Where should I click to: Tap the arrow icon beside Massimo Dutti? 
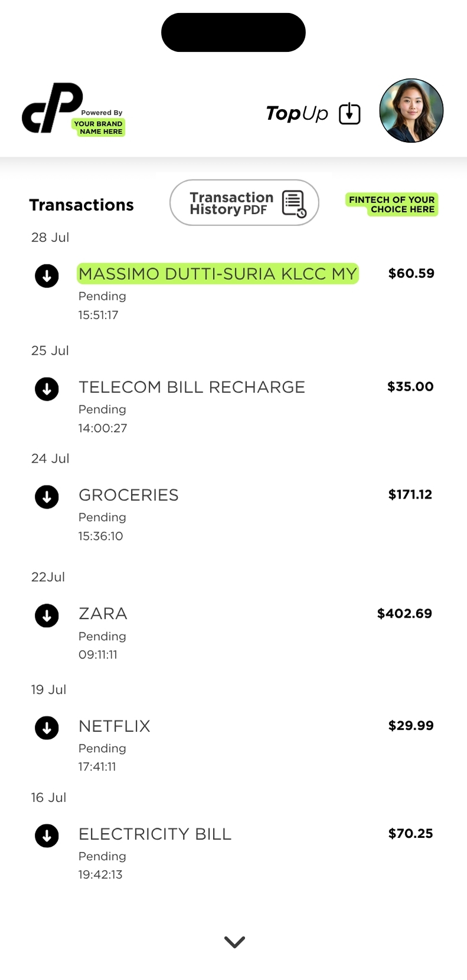point(47,276)
